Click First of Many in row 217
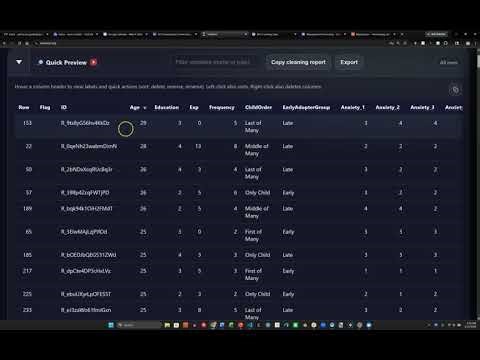This screenshot has width=480, height=360. click(x=253, y=275)
